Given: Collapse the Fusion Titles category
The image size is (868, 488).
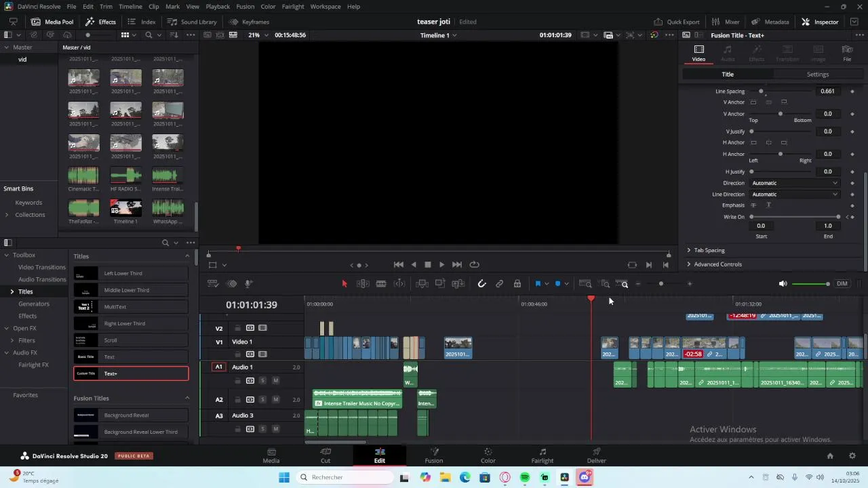Looking at the screenshot, I should coord(187,399).
